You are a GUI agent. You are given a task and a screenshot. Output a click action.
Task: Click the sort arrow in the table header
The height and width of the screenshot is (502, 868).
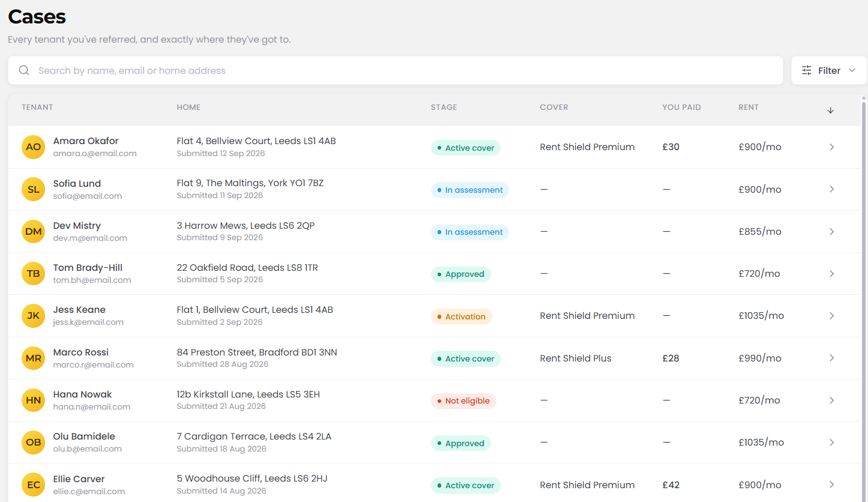(x=831, y=110)
